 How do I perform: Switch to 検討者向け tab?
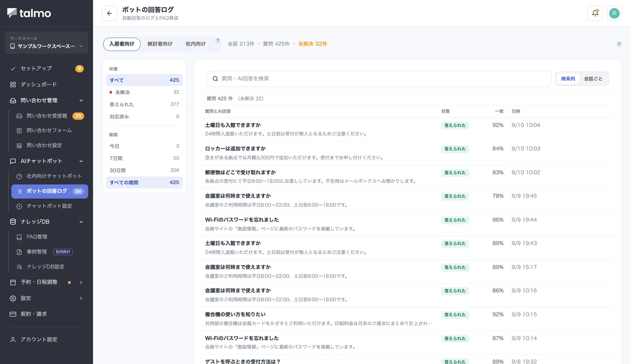(x=160, y=44)
